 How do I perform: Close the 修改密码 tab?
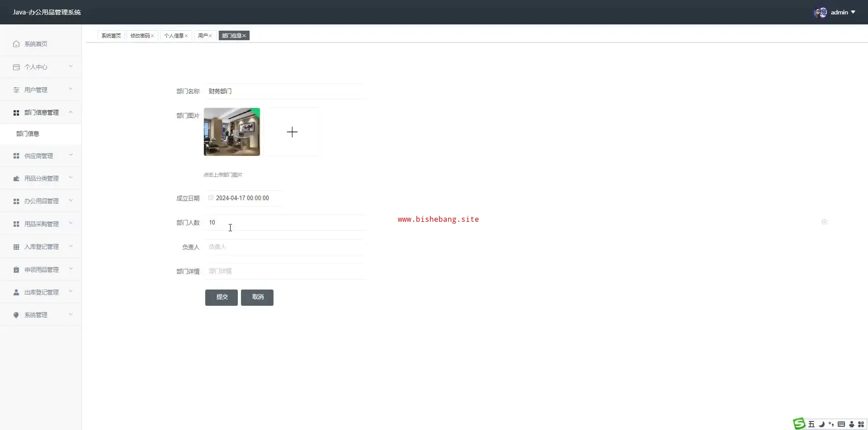(x=152, y=36)
